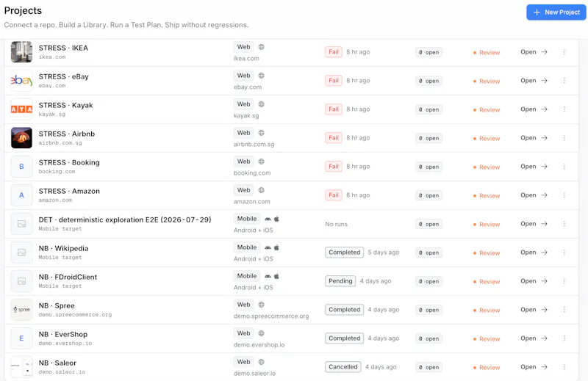The image size is (588, 381).
Task: Open the STRESS · Kayak project
Action: point(534,109)
